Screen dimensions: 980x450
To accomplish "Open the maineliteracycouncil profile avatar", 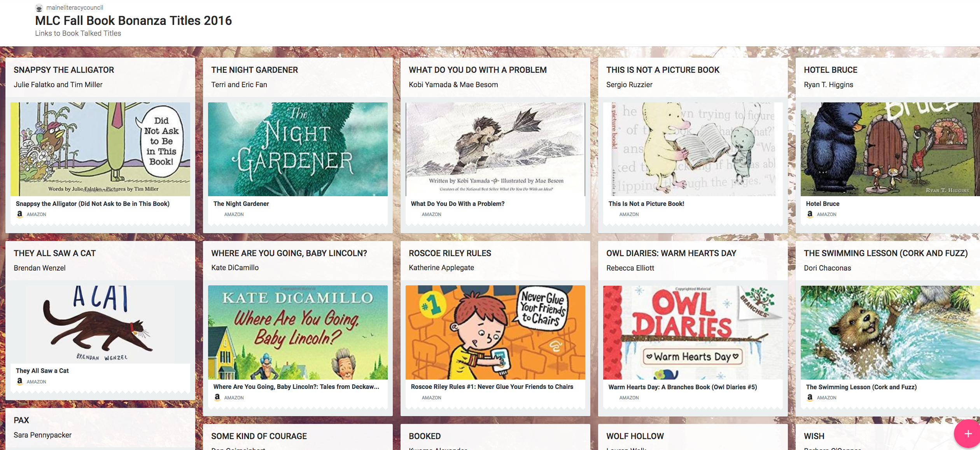I will [39, 8].
